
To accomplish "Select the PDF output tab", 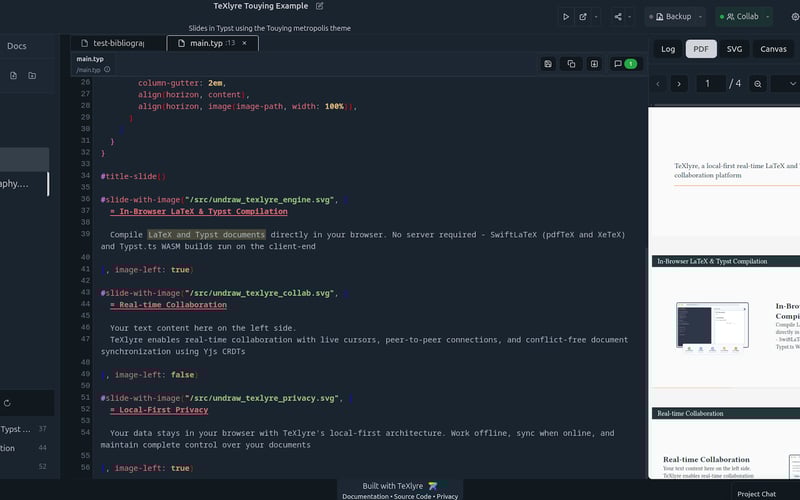I will coord(701,49).
